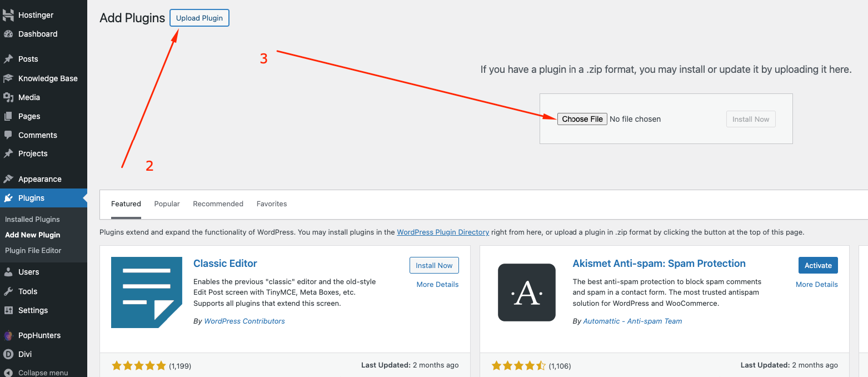Open the Recommended plugins tab
Image resolution: width=868 pixels, height=377 pixels.
(x=218, y=204)
